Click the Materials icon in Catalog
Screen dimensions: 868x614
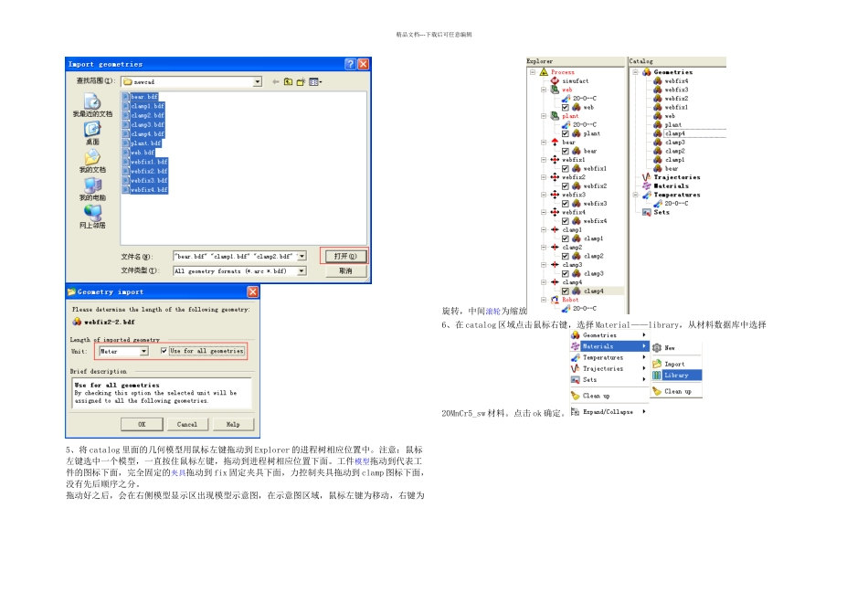[646, 186]
